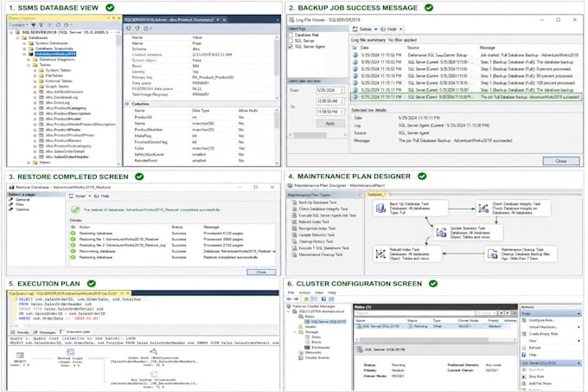Click the 'Full Database Backup' succeeded log row
Viewport: 588px width, 392px height.
tap(466, 97)
